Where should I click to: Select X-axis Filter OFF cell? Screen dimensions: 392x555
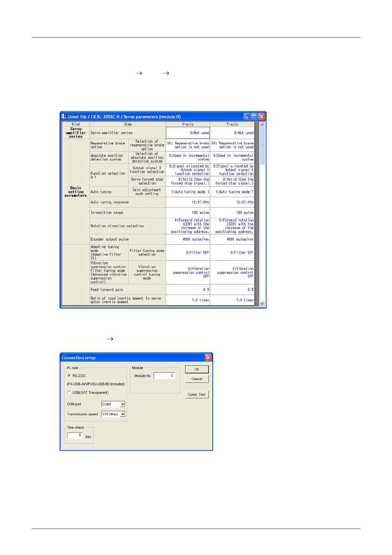coord(188,252)
